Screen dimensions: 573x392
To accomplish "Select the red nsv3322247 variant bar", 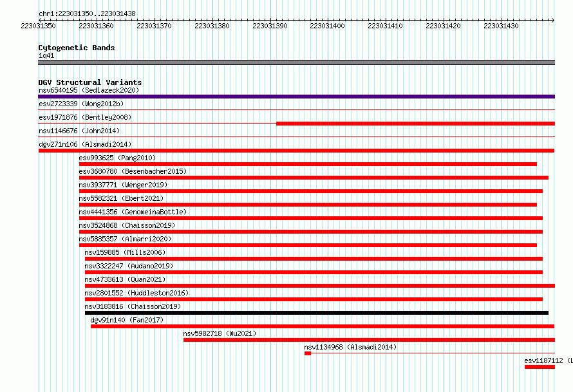I will coord(314,272).
